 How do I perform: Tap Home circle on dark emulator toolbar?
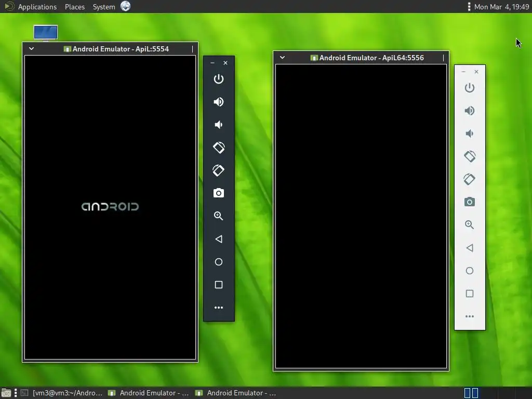pyautogui.click(x=219, y=262)
